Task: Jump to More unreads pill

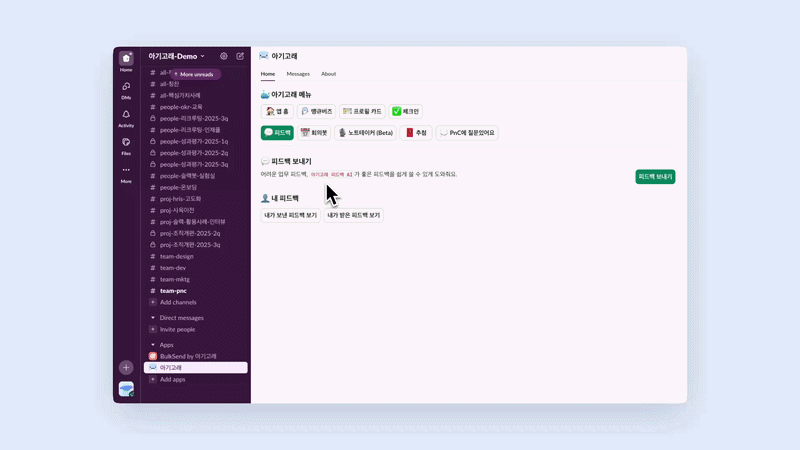Action: pyautogui.click(x=195, y=74)
